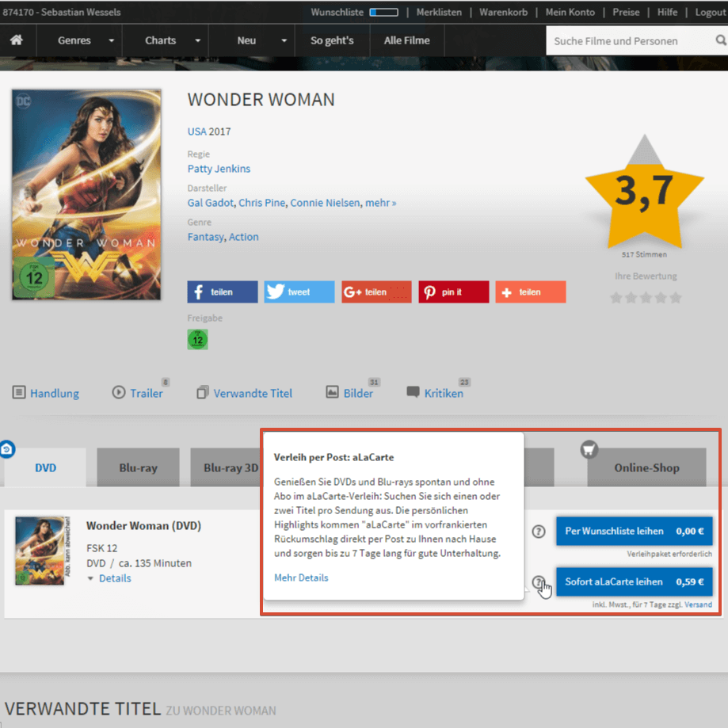Click help icon beside Per Wunschliste leihen
Screen dimensions: 728x728
(539, 531)
